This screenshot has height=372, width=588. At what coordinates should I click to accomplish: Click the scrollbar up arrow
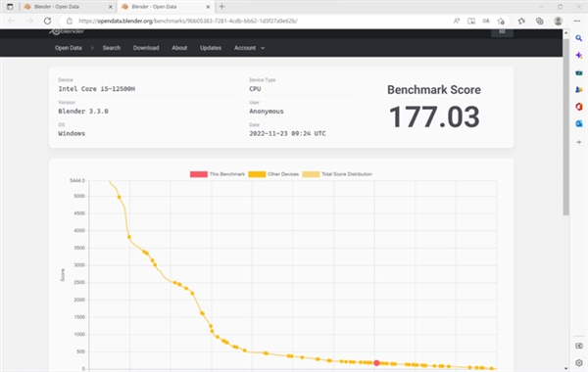point(565,33)
